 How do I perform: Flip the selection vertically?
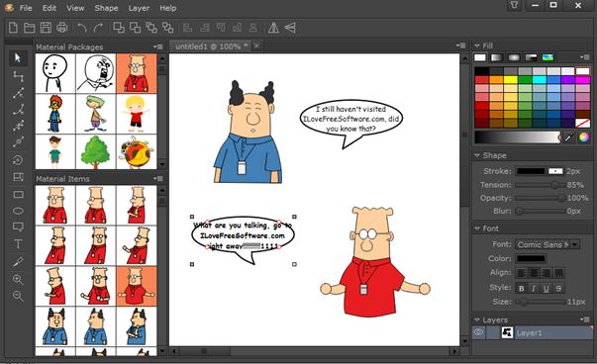(x=290, y=28)
